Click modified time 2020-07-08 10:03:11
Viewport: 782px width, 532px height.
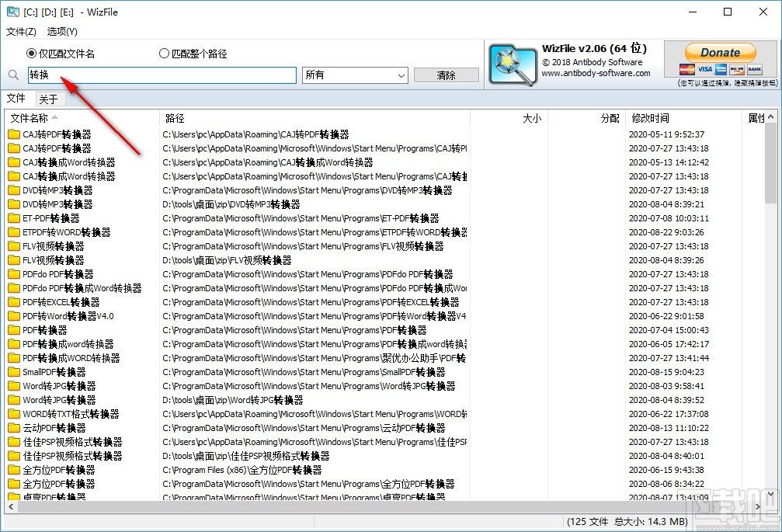669,218
